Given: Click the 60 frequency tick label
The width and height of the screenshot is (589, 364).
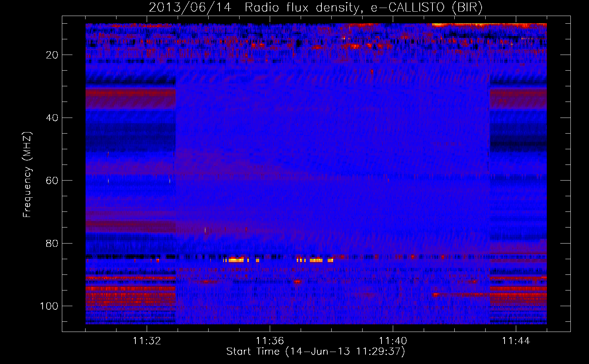Looking at the screenshot, I should [x=52, y=181].
